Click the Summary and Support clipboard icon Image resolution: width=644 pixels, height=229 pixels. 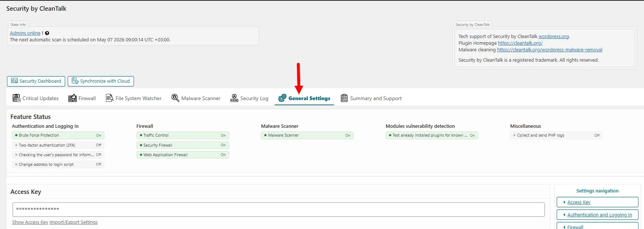(344, 98)
